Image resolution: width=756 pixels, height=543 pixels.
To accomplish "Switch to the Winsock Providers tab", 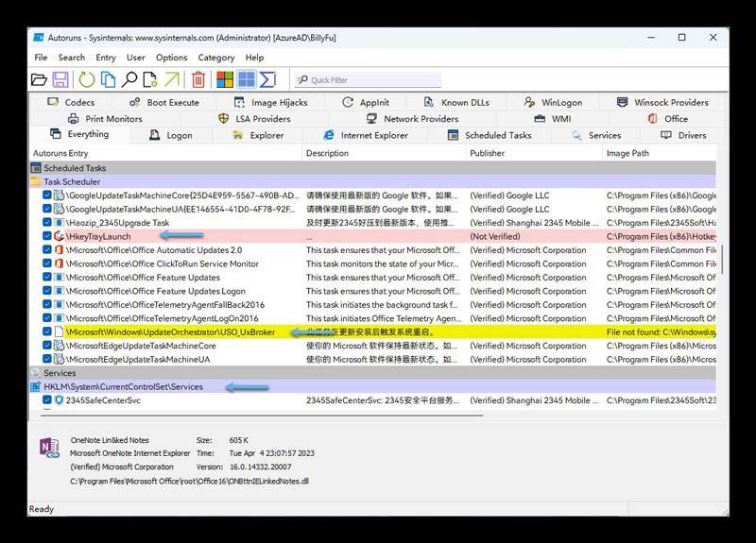I will [662, 102].
